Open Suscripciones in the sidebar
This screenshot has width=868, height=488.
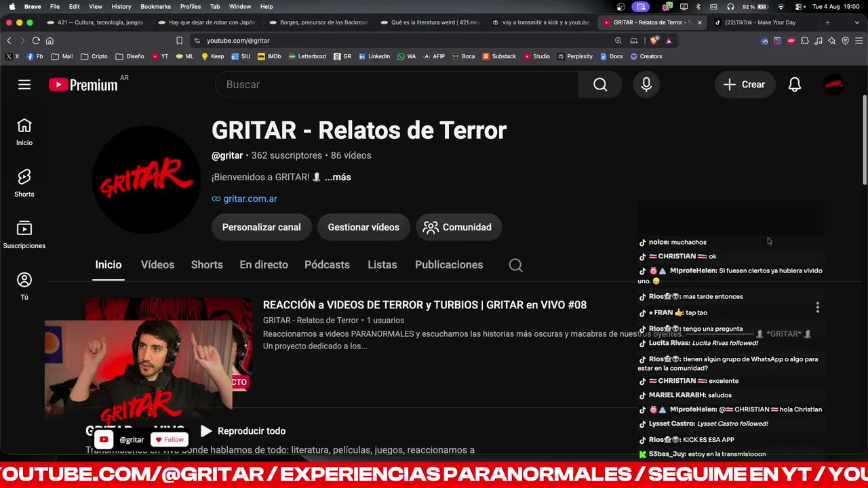(24, 235)
